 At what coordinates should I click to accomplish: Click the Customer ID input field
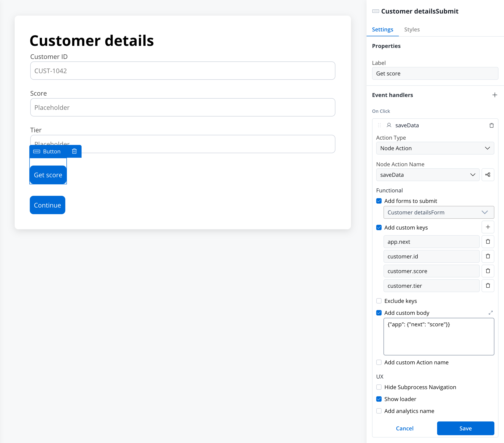(x=182, y=71)
